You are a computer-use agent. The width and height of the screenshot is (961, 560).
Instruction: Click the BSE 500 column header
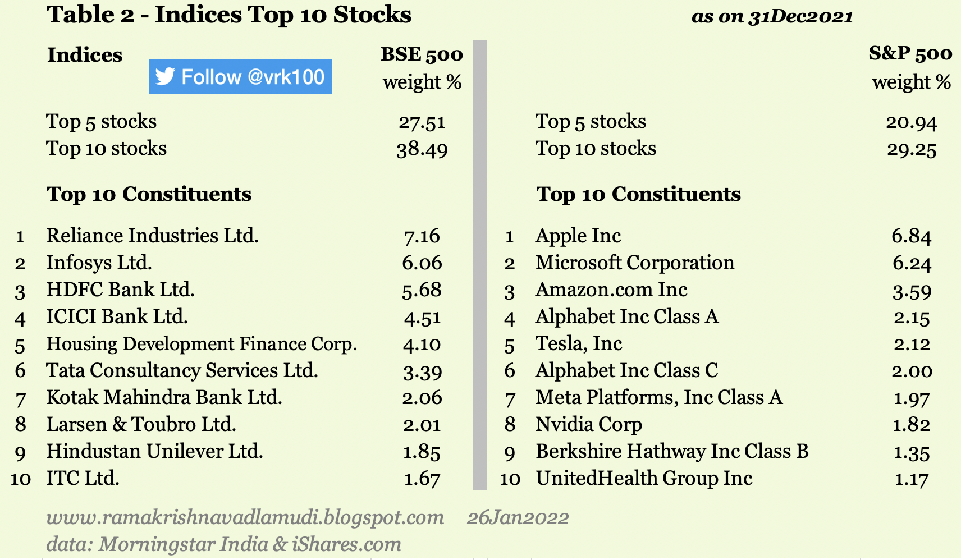pos(422,54)
